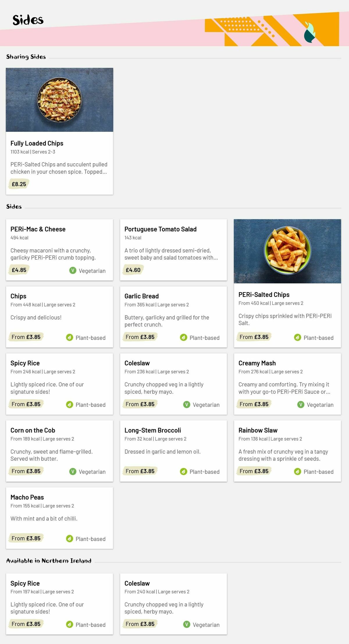Click the £8.25 price tag

(x=19, y=184)
